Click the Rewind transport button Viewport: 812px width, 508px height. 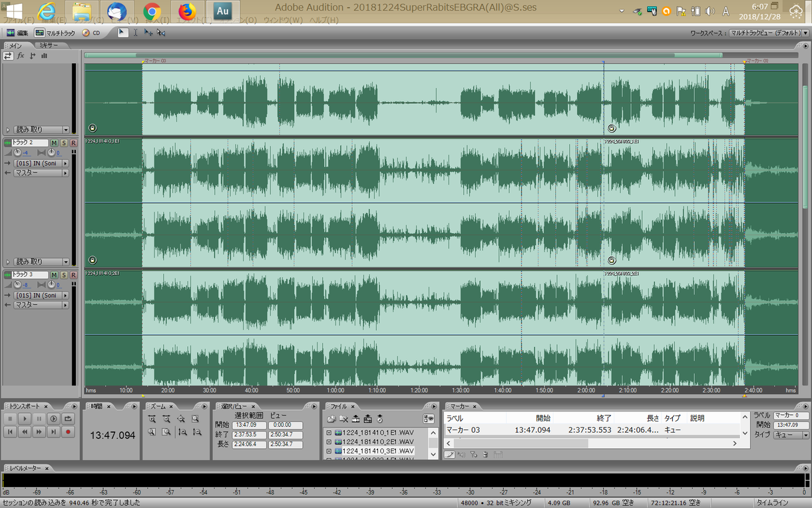click(25, 432)
